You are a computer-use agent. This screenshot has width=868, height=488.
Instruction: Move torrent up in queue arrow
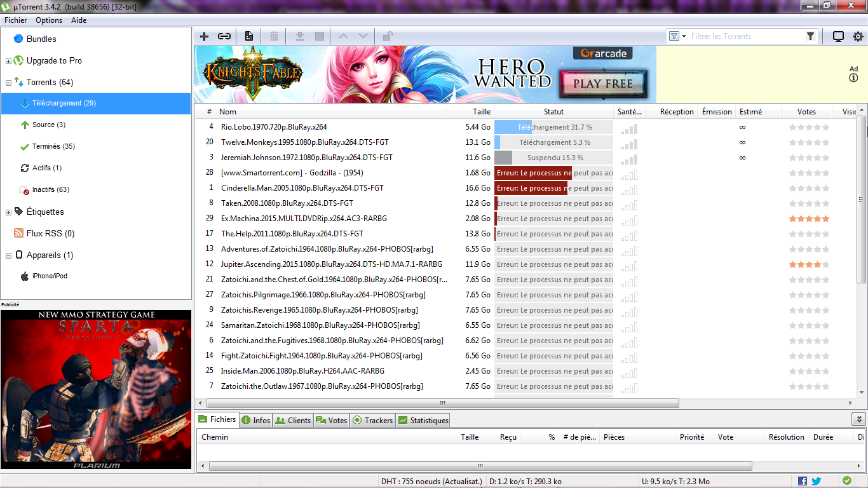(x=344, y=36)
